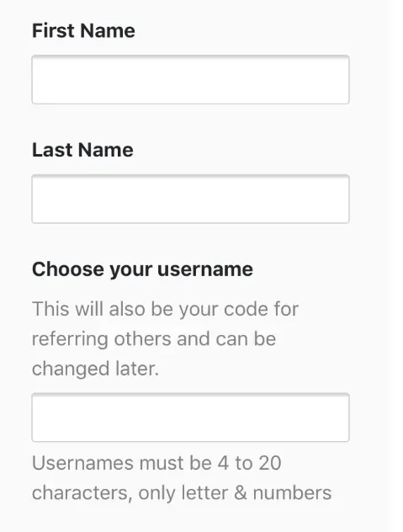This screenshot has height=532, width=403.
Task: Click the 'First Name' label
Action: (83, 30)
